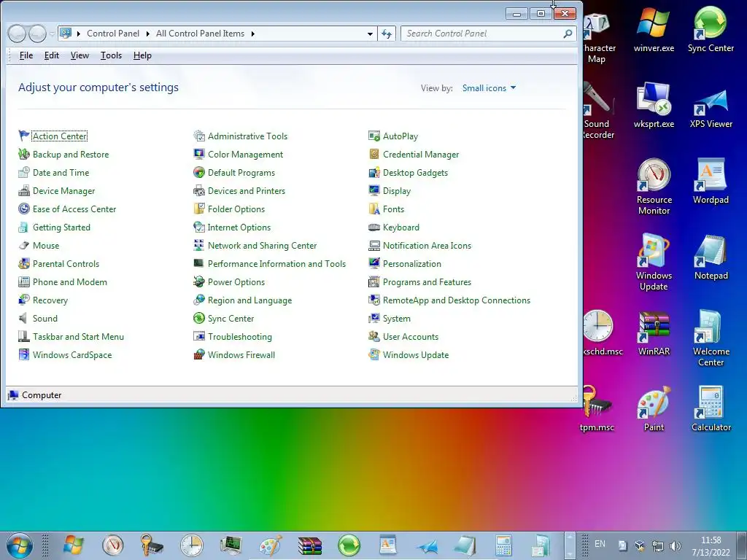The height and width of the screenshot is (560, 747).
Task: Open the Desktop Gadgets link
Action: pos(415,173)
